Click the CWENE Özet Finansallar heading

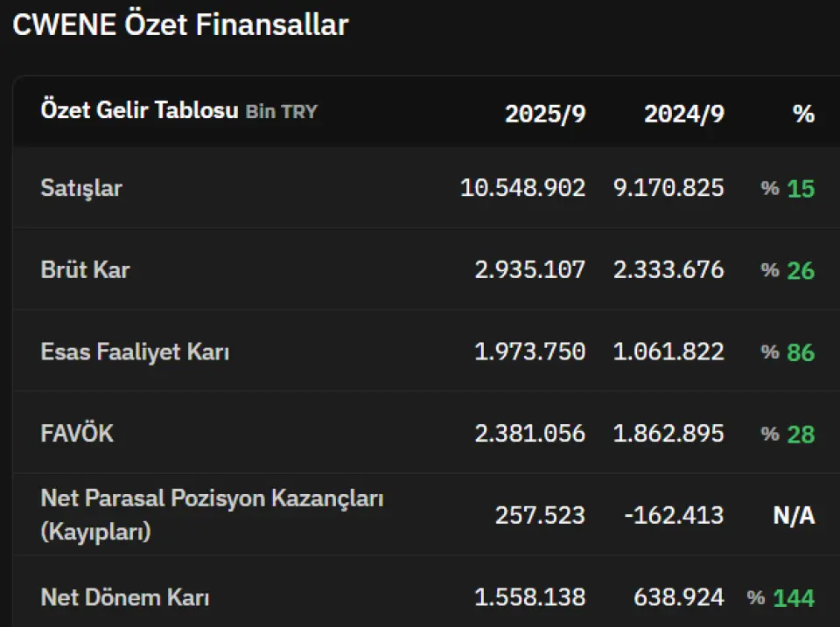tap(180, 25)
